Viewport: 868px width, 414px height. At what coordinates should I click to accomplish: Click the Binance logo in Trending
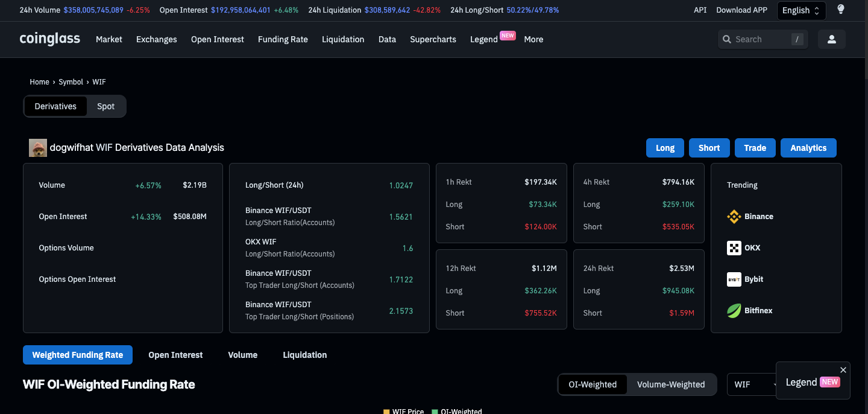click(734, 217)
